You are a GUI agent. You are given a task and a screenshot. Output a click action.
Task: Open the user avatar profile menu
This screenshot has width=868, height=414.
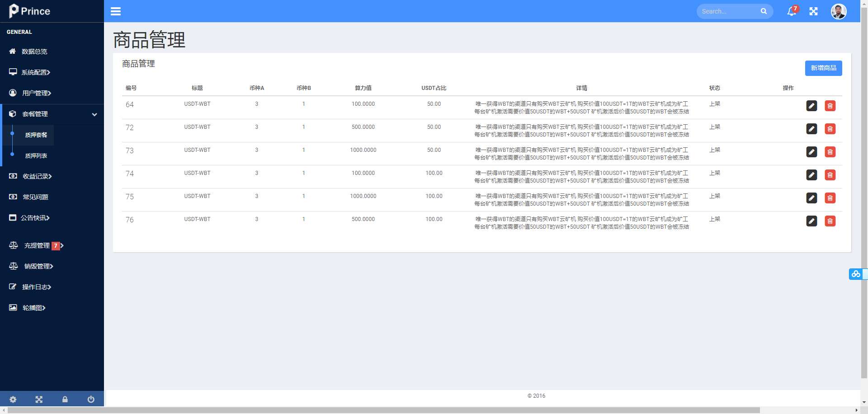tap(839, 11)
